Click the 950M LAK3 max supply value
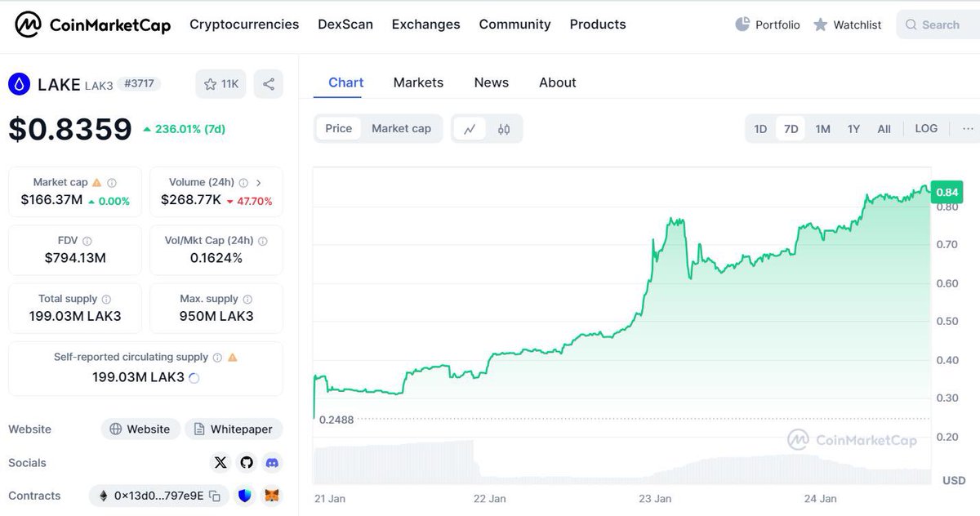Viewport: 980px width, 516px height. tap(216, 316)
